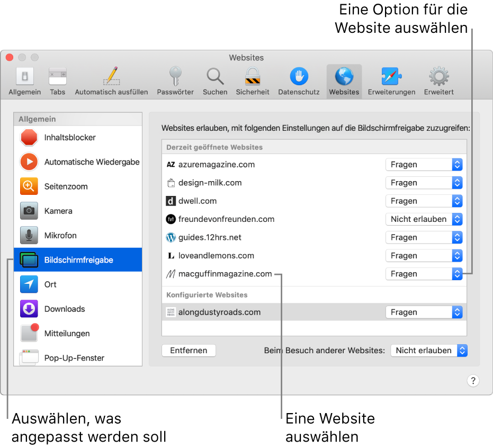This screenshot has width=493, height=448.
Task: Open the Inhaltsblocker sidebar icon
Action: pyautogui.click(x=29, y=137)
